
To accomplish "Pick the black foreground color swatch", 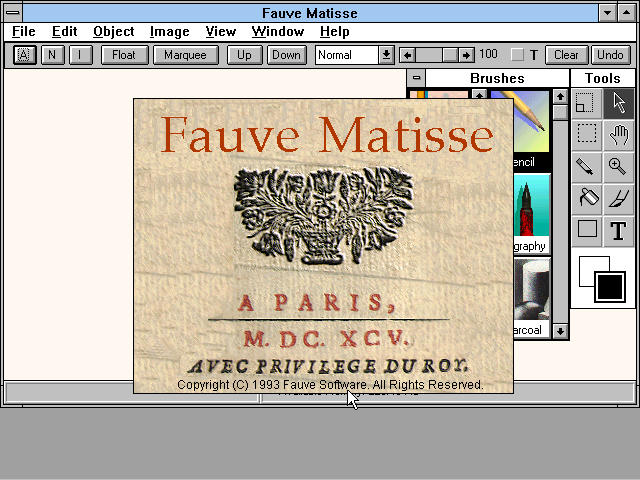I will click(610, 287).
